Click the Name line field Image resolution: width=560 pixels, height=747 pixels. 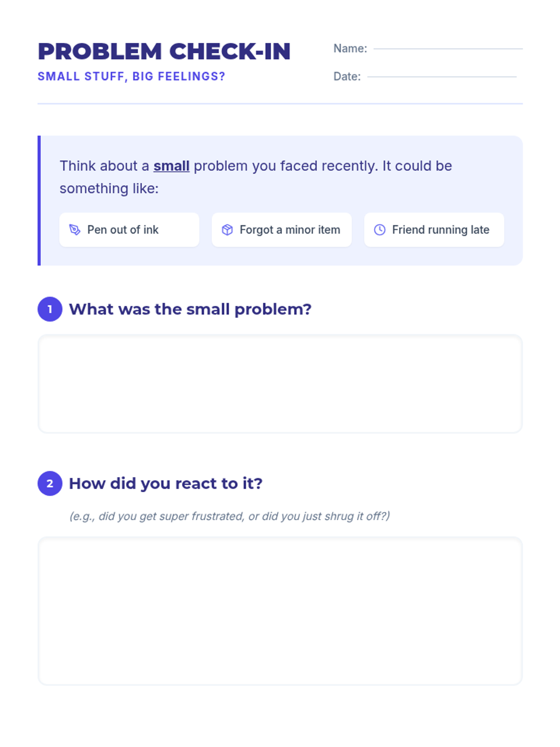coord(448,48)
